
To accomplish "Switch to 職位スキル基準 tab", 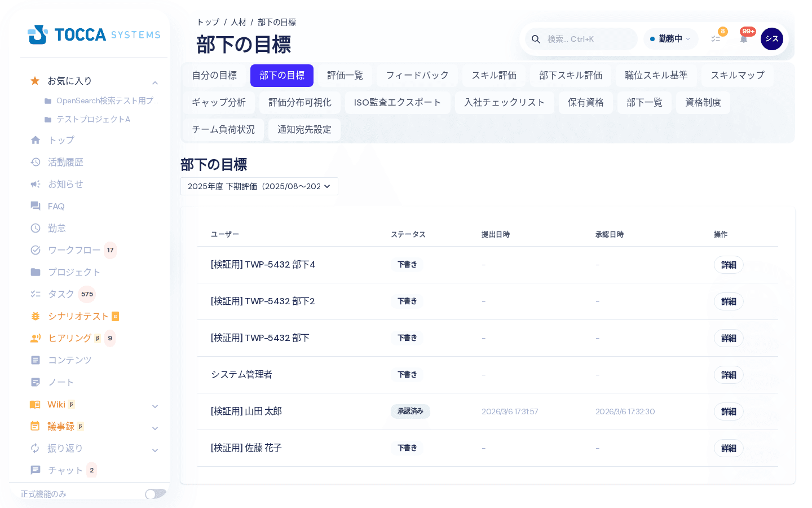I will (x=656, y=76).
